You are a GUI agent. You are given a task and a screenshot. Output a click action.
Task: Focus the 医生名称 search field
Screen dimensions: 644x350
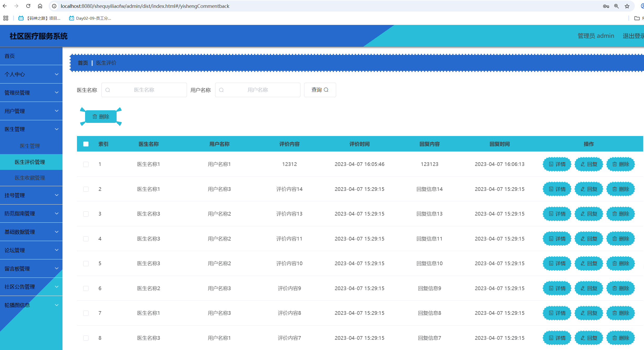[144, 90]
